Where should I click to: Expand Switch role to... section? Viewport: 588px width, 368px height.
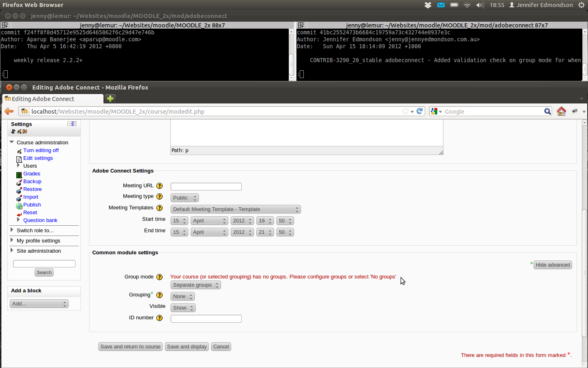pos(12,230)
